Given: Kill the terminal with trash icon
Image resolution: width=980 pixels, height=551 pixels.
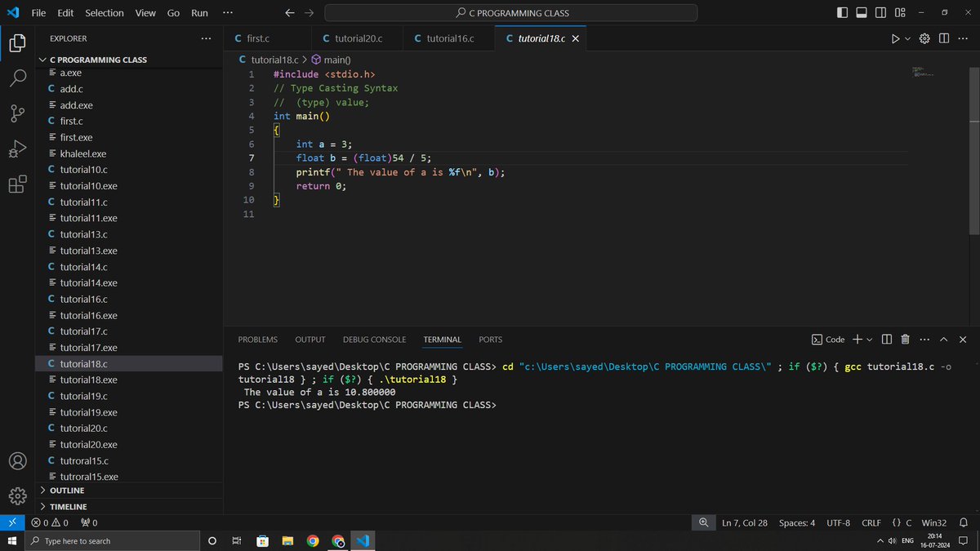Looking at the screenshot, I should tap(905, 340).
